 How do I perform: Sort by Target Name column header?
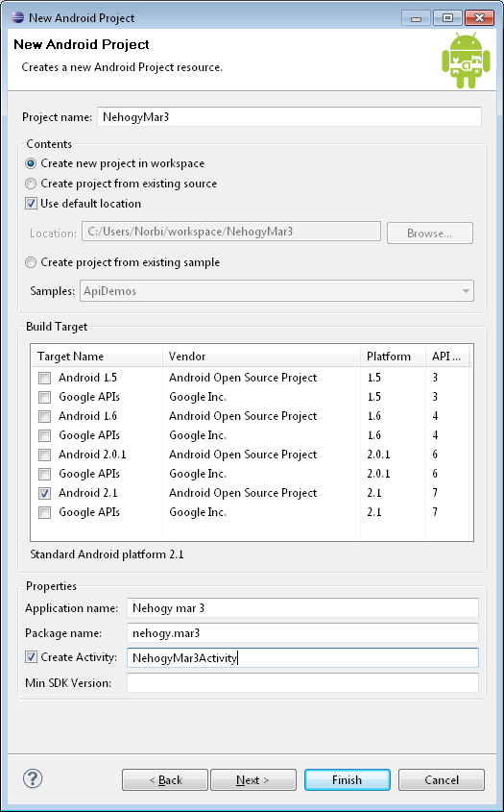(97, 357)
